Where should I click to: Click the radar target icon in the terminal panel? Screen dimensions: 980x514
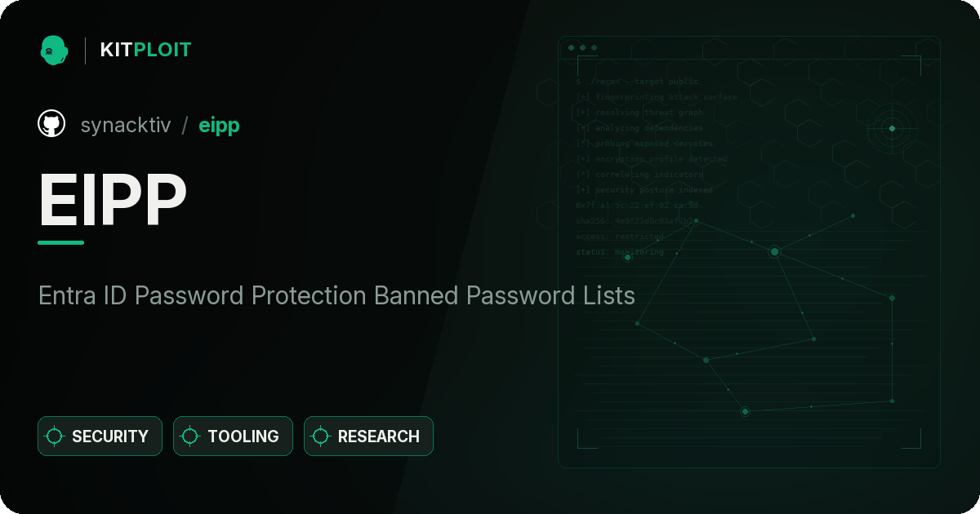pyautogui.click(x=892, y=128)
